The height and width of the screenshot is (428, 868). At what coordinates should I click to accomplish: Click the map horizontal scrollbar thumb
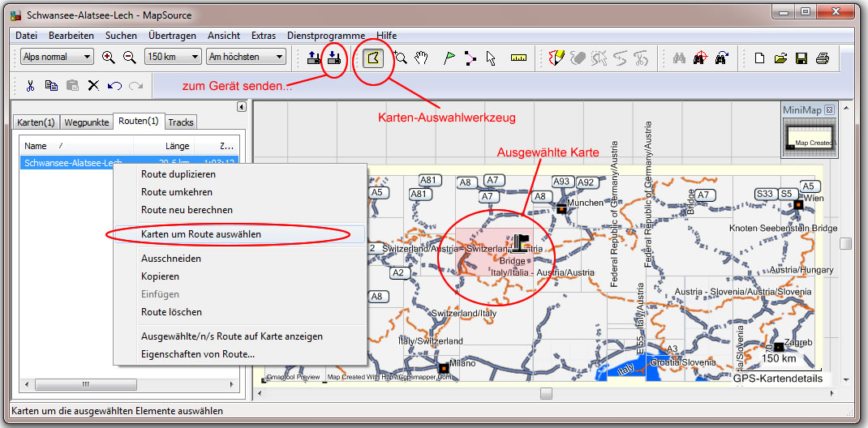(x=546, y=393)
